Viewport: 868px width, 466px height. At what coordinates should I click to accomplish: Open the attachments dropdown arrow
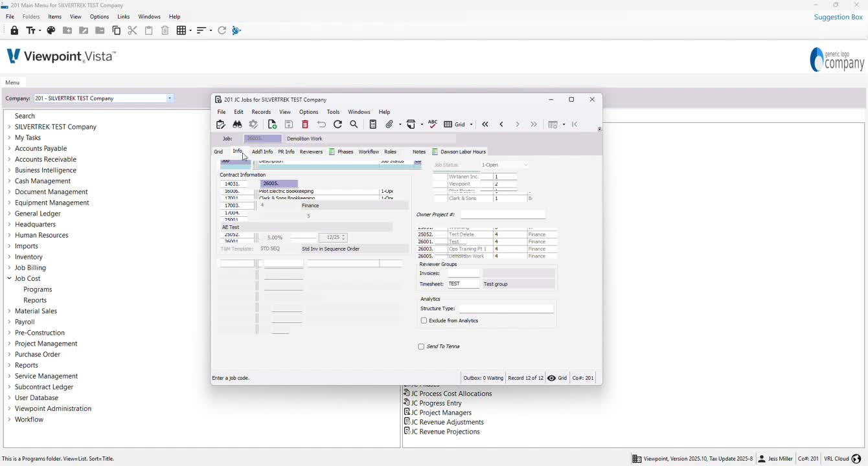click(x=400, y=124)
